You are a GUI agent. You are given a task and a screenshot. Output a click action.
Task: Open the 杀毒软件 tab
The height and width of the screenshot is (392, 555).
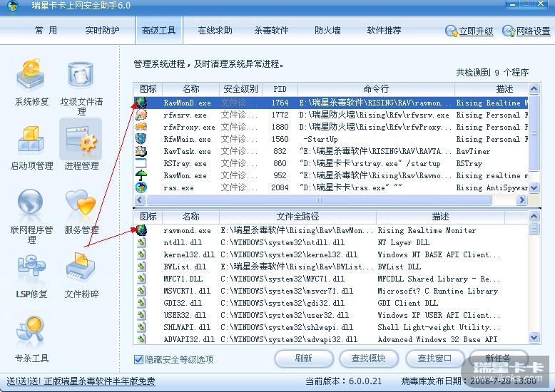(x=271, y=31)
